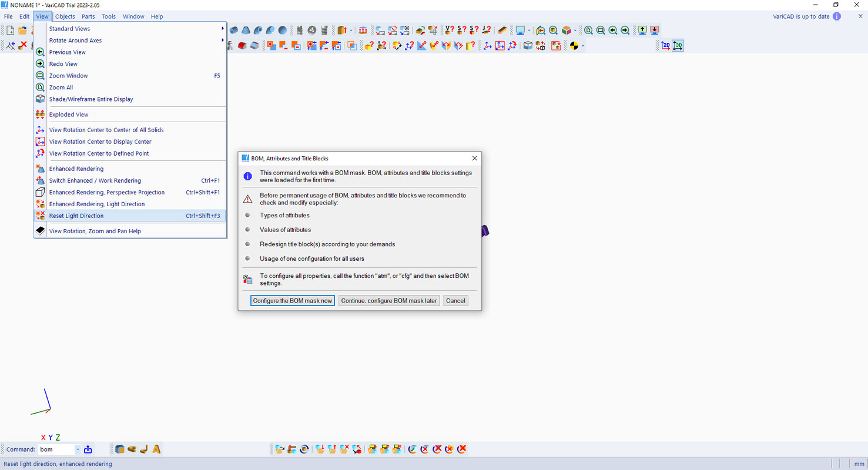The height and width of the screenshot is (470, 868).
Task: Open the Edit menu
Action: 24,16
